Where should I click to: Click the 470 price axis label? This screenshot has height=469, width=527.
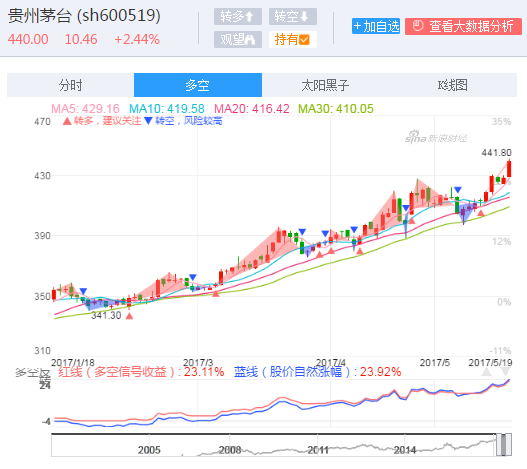(x=42, y=122)
